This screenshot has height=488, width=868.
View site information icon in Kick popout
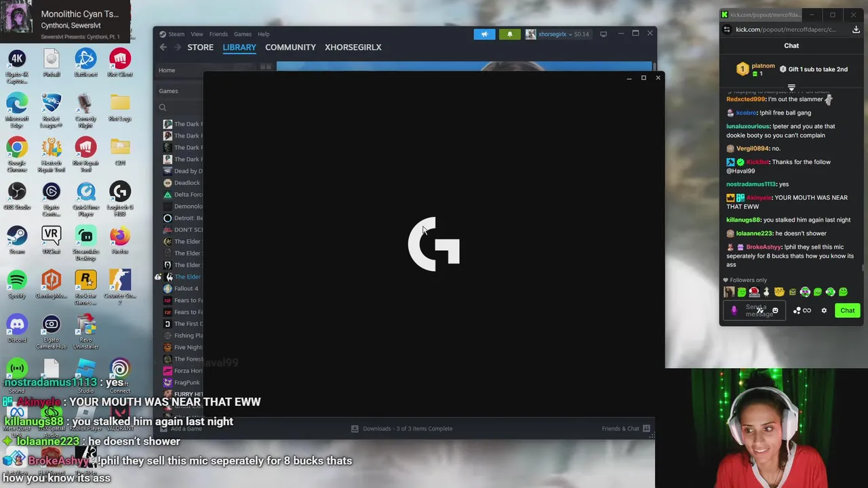(727, 29)
